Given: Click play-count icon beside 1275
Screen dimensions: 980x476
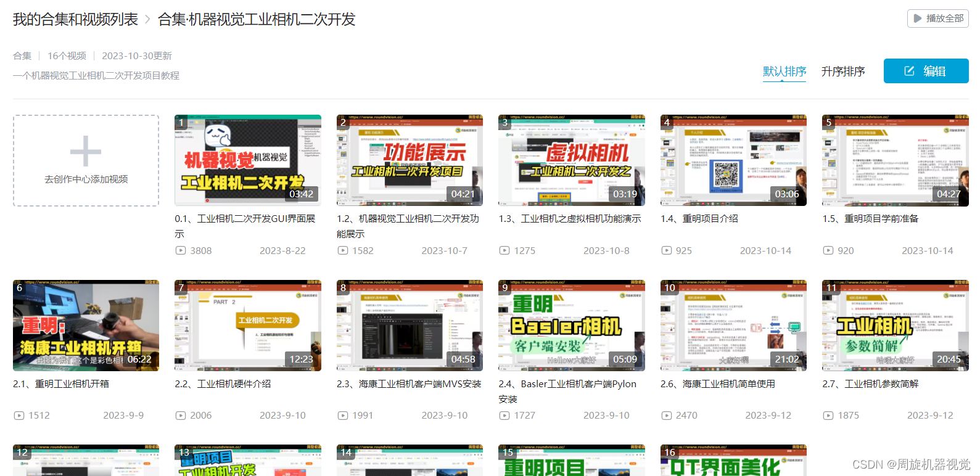Looking at the screenshot, I should click(x=504, y=250).
